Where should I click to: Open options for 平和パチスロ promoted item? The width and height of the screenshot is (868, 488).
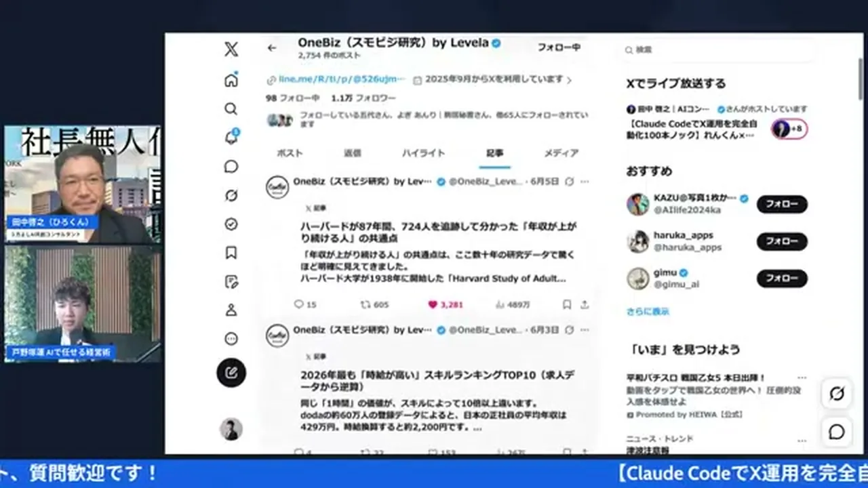(802, 378)
